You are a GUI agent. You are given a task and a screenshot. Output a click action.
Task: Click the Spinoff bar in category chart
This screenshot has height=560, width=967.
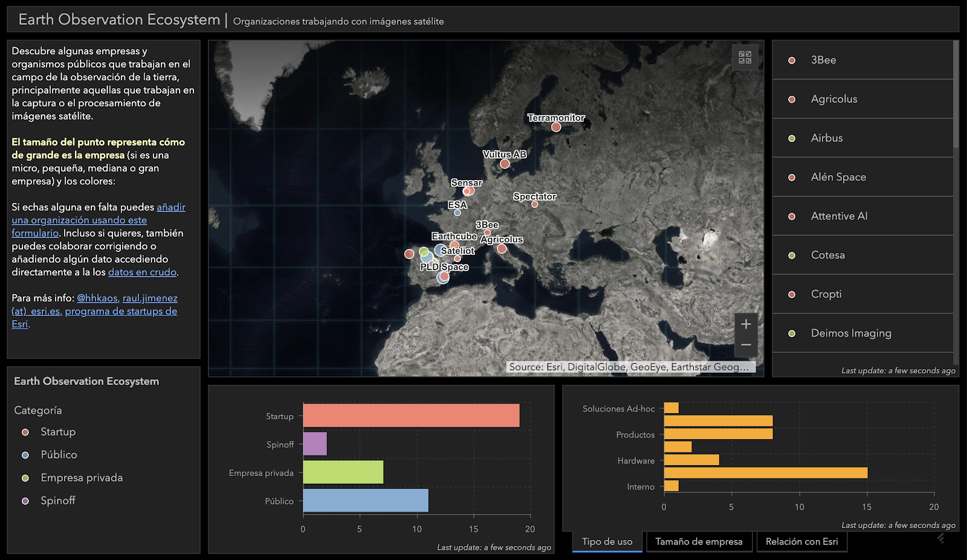[315, 444]
